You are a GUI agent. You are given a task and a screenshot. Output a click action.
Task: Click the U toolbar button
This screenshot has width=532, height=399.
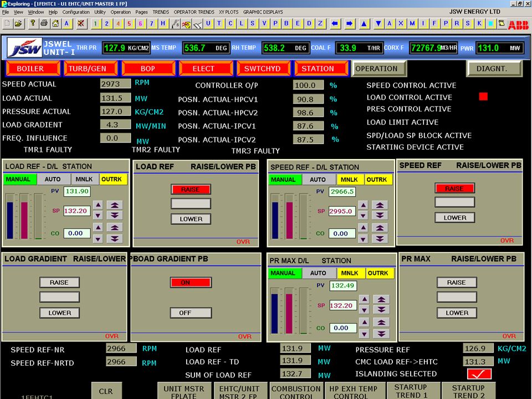[x=208, y=24]
